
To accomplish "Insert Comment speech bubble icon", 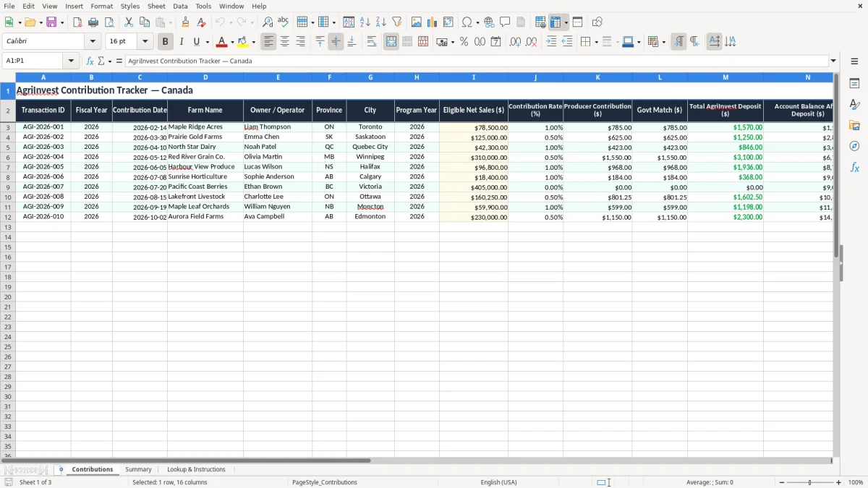I will click(505, 22).
